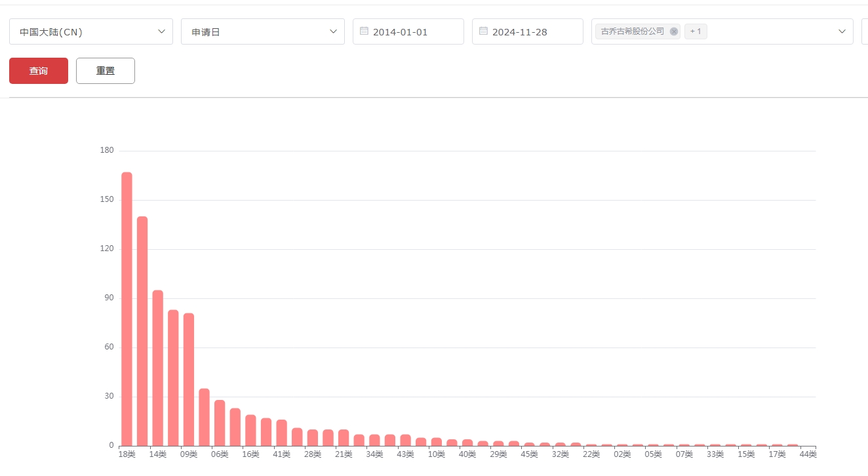Click the 重置 reset button
The width and height of the screenshot is (868, 476).
coord(106,71)
